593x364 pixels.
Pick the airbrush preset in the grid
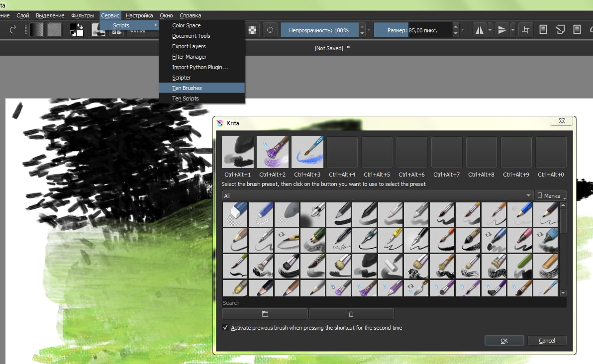(313, 214)
